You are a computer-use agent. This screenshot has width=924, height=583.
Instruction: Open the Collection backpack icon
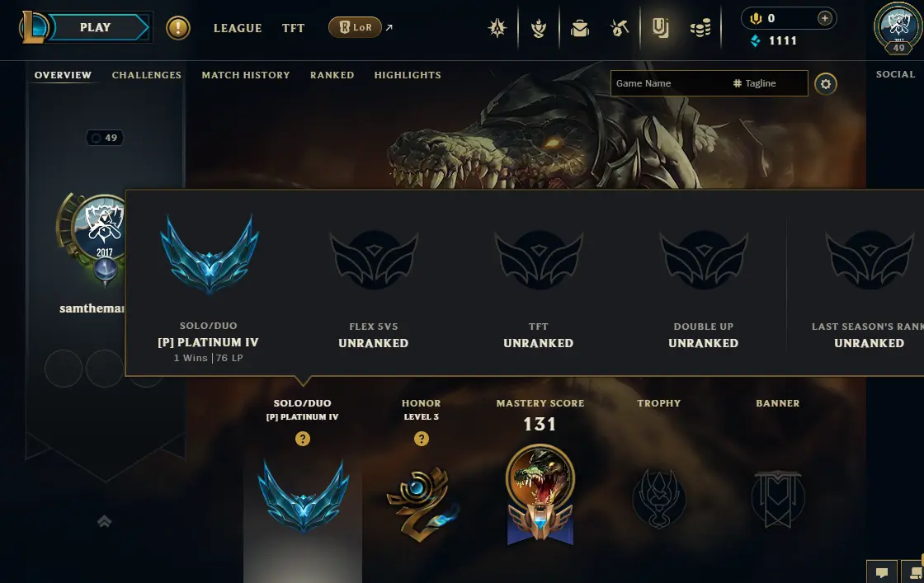tap(580, 28)
